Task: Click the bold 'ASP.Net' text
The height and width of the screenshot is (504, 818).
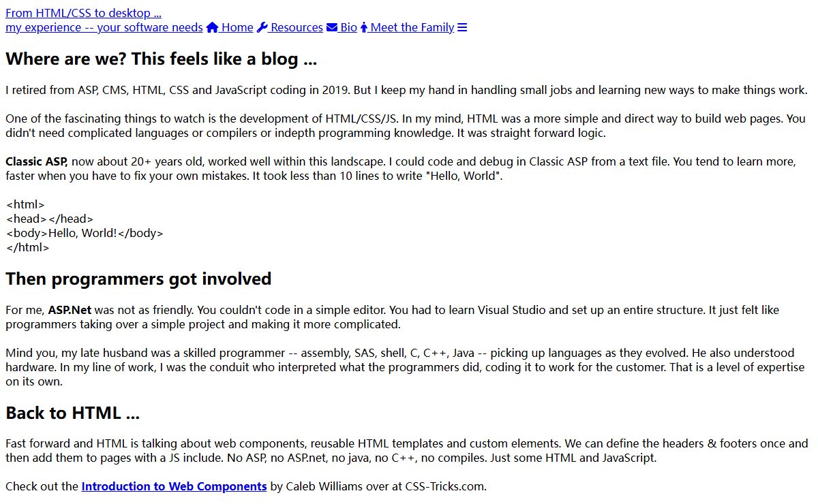Action: [x=71, y=310]
